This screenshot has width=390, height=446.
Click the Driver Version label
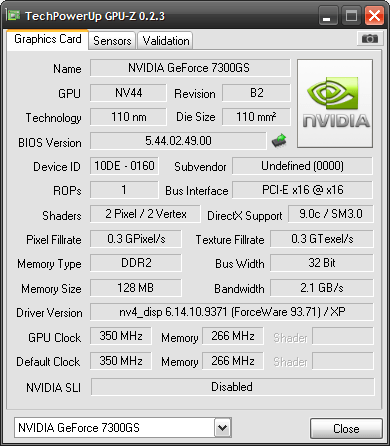click(x=49, y=313)
